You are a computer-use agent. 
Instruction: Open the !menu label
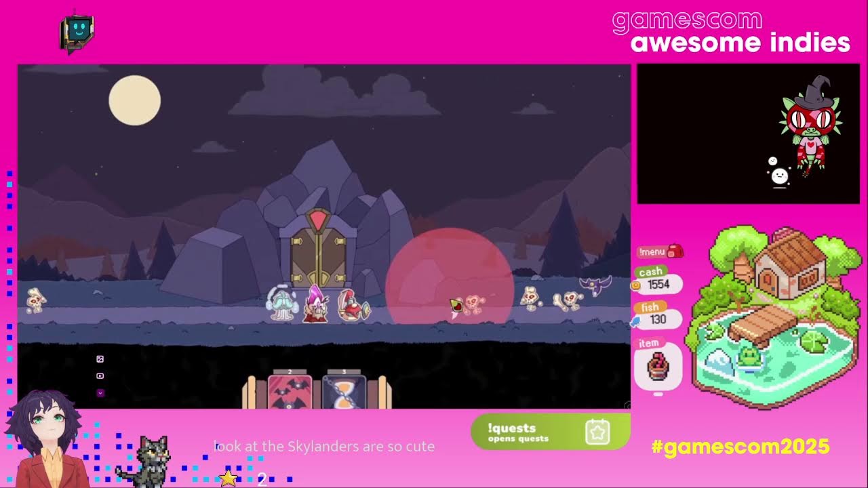[652, 252]
